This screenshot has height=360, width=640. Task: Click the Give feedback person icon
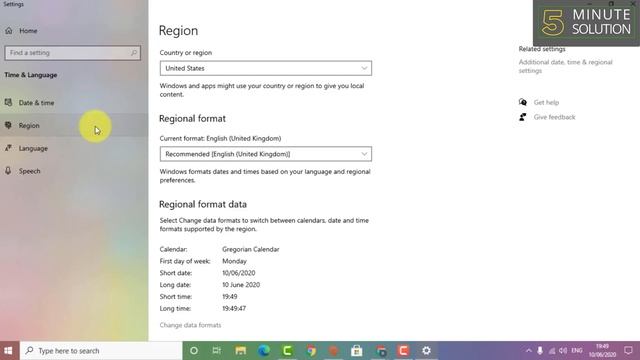click(x=522, y=117)
